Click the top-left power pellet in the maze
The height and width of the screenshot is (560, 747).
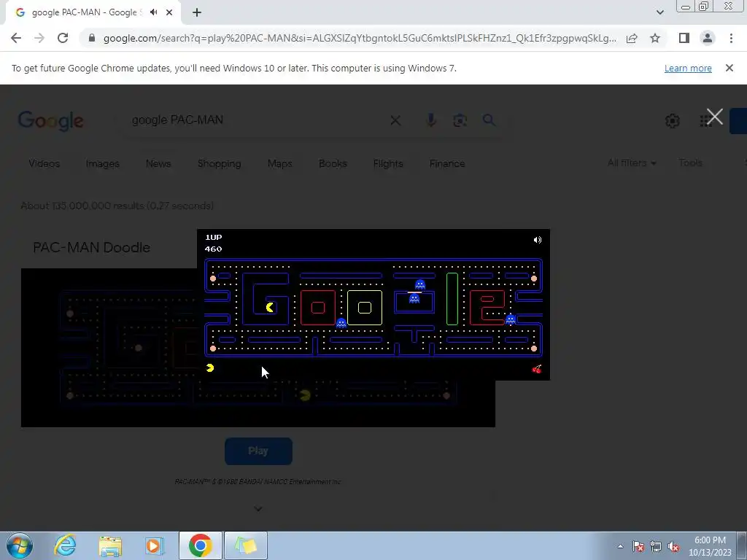coord(213,279)
